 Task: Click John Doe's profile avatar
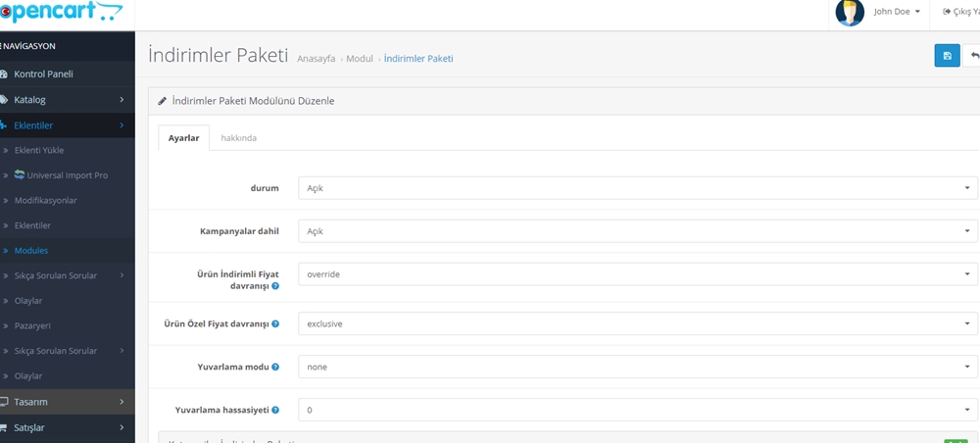click(x=850, y=12)
